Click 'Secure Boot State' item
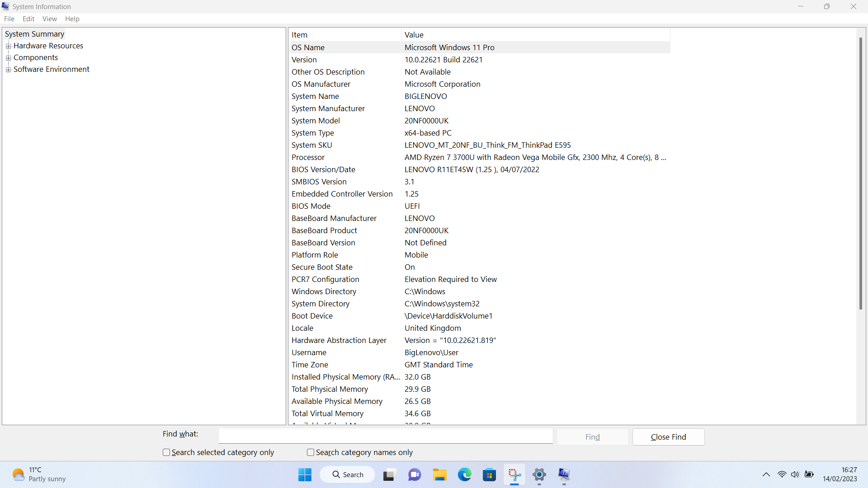 coord(322,267)
